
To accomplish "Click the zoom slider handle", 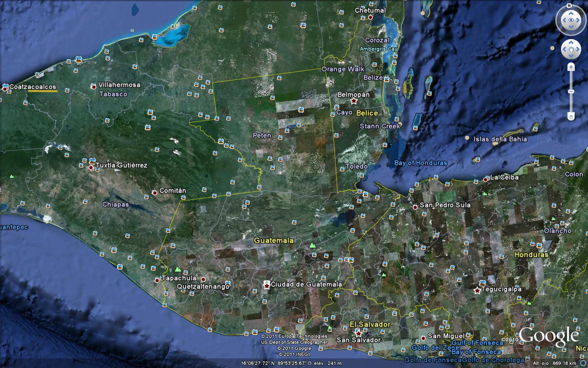I will 571,92.
